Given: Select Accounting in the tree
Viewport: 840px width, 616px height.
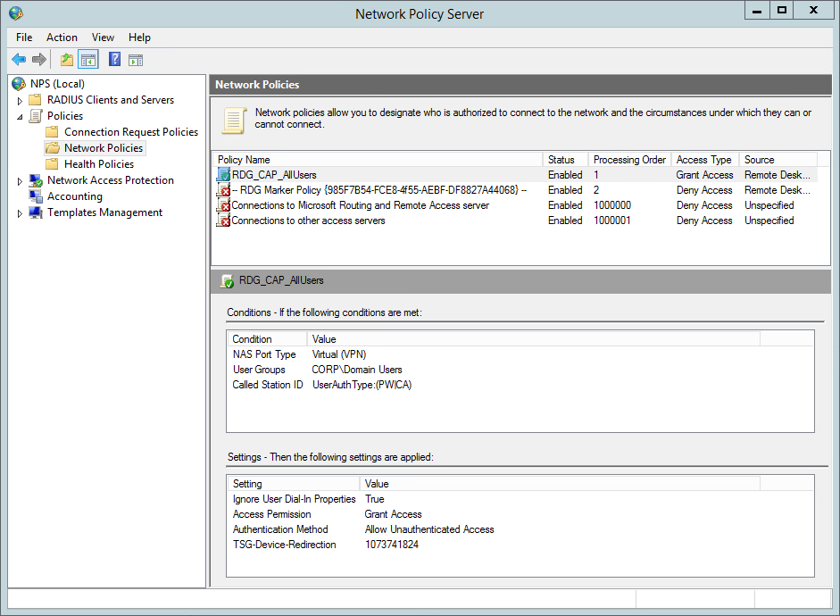Looking at the screenshot, I should point(75,196).
